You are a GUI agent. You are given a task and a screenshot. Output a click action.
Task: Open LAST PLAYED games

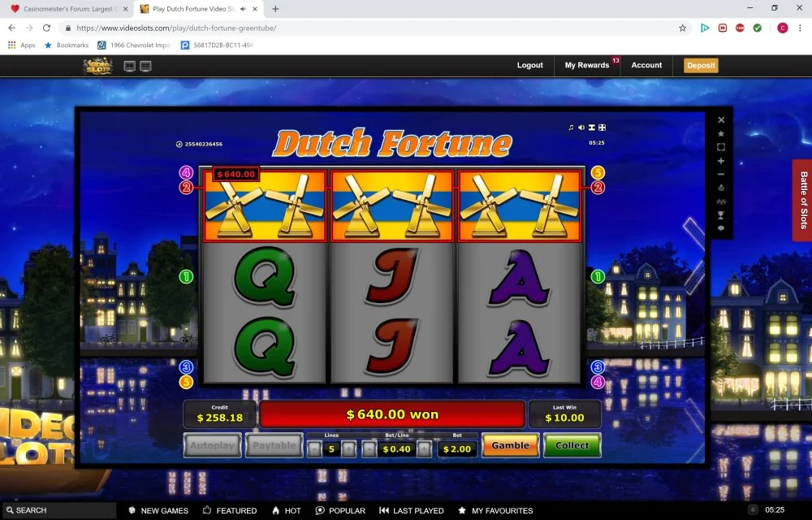click(412, 511)
